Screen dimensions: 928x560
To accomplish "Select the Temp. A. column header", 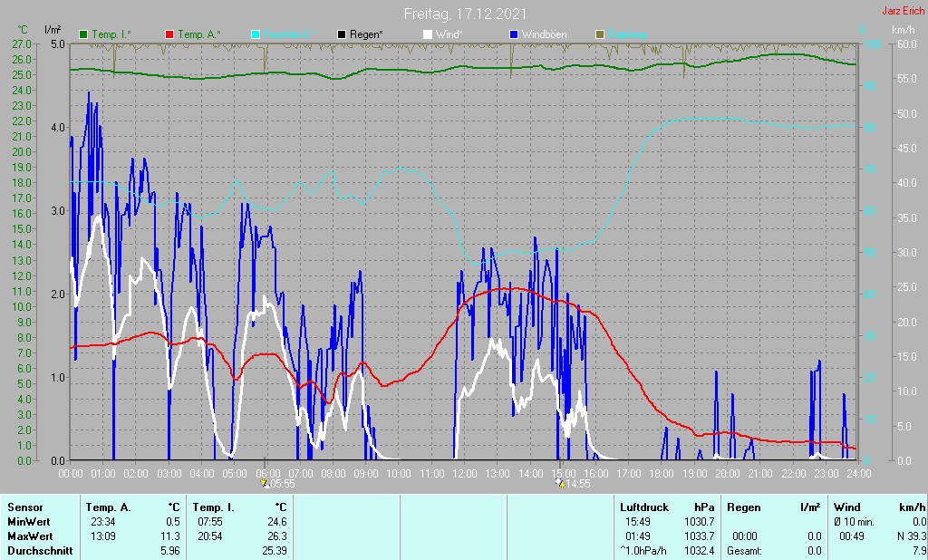I will click(109, 507).
